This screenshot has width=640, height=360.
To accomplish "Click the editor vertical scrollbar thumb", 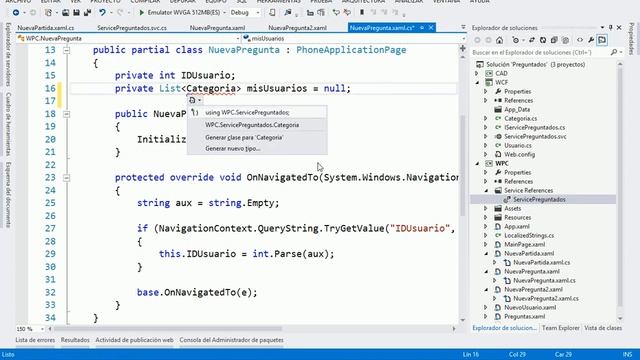I will (x=463, y=165).
